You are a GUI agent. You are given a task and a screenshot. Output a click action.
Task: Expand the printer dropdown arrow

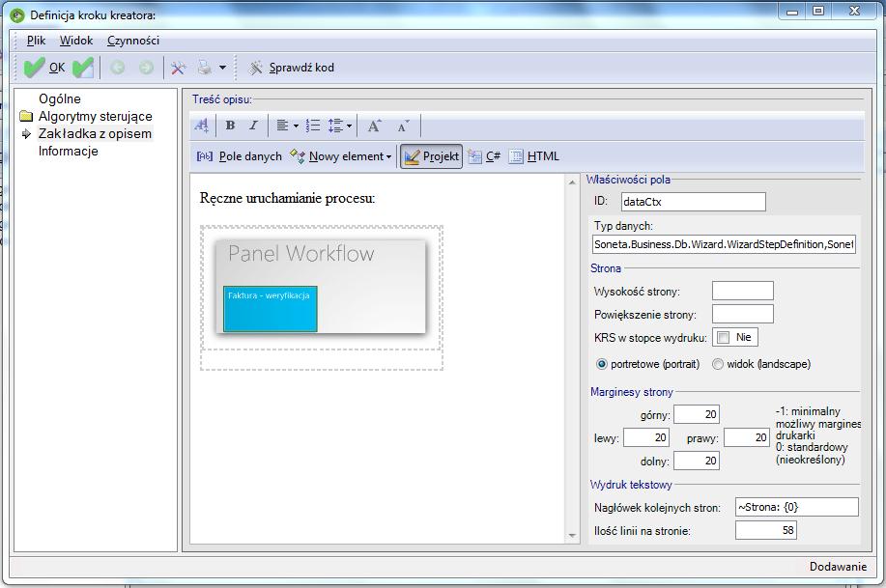(222, 68)
